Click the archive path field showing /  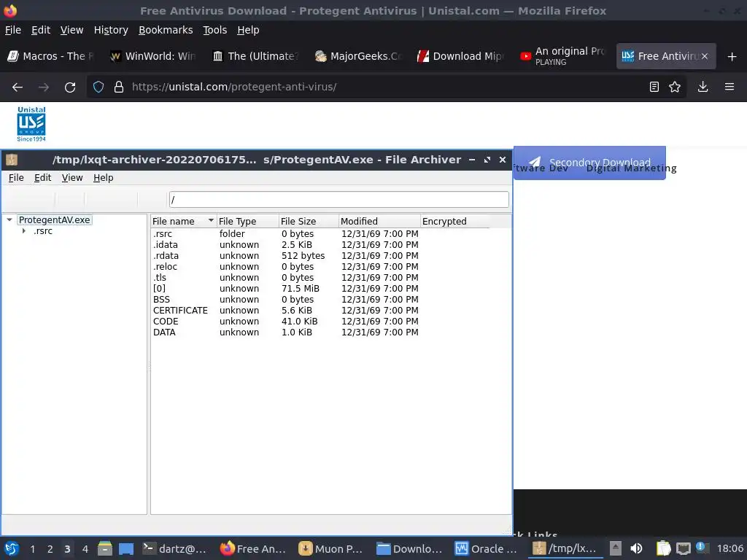point(339,200)
